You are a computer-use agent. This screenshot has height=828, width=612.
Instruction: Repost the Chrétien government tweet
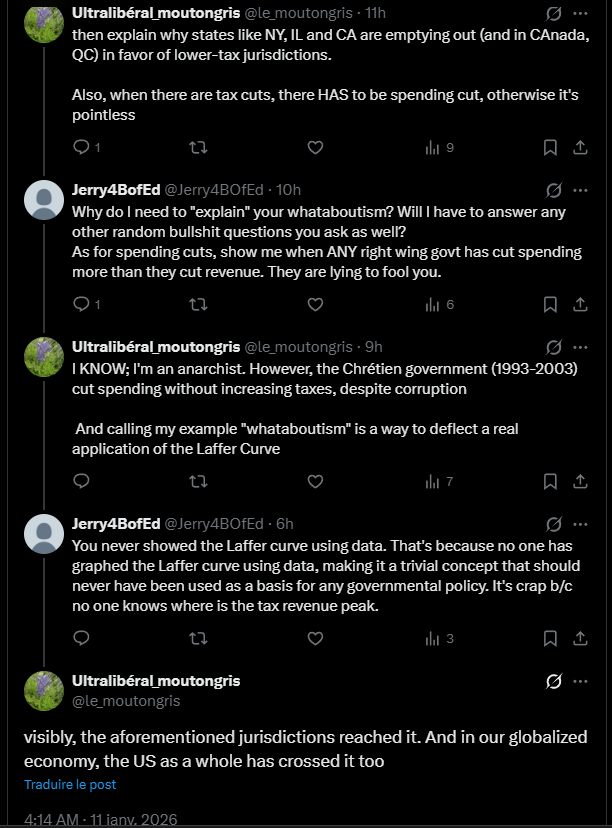[198, 481]
